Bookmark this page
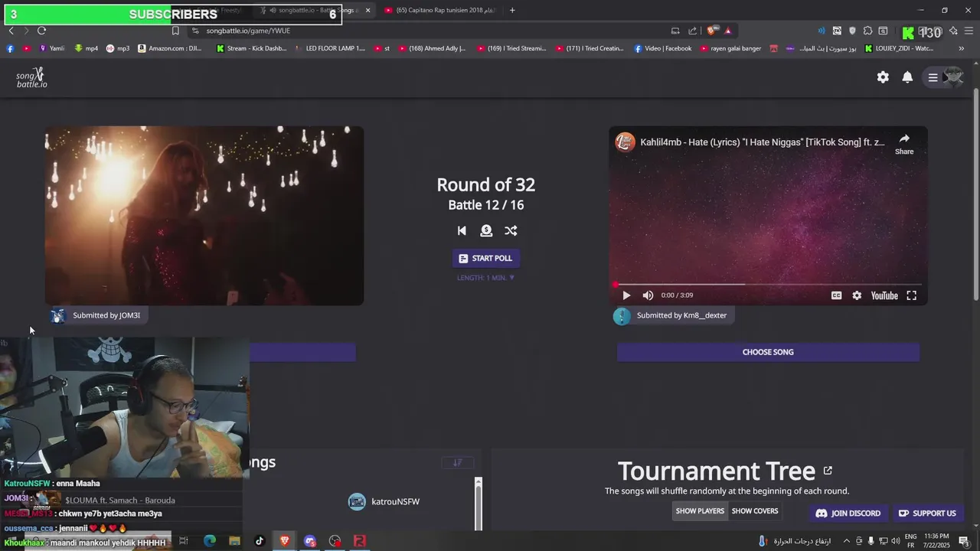980x551 pixels. click(175, 31)
